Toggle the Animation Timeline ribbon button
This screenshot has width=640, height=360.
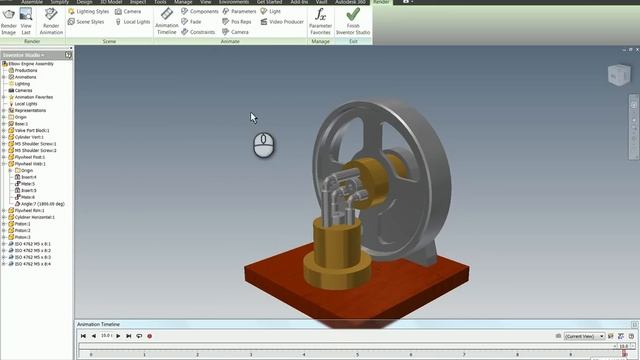pos(167,21)
